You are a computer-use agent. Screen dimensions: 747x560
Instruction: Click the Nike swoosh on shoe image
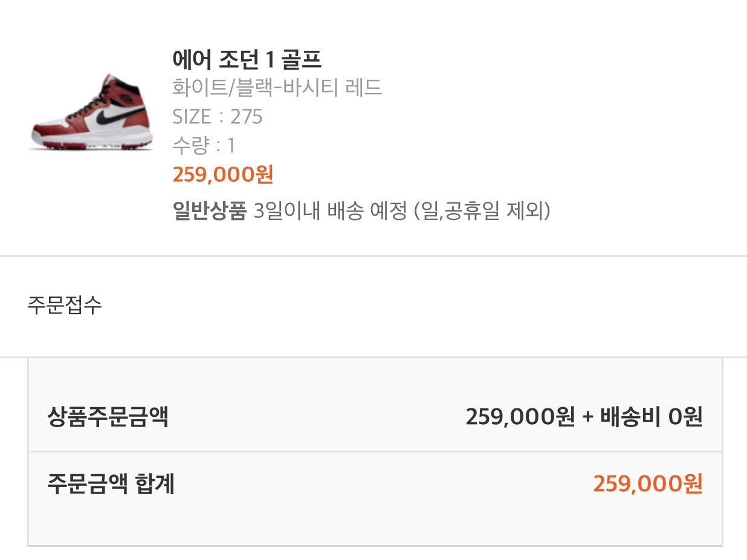(x=115, y=115)
